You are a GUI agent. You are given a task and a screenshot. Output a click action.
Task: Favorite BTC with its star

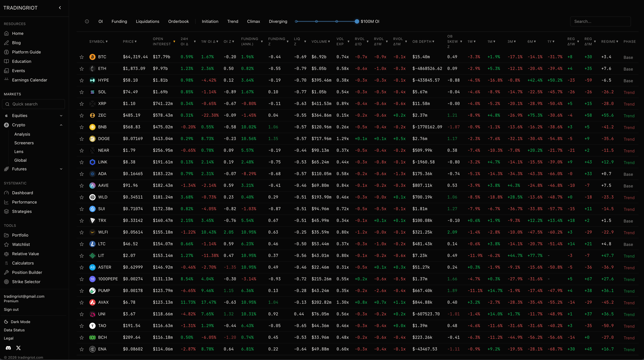click(81, 57)
